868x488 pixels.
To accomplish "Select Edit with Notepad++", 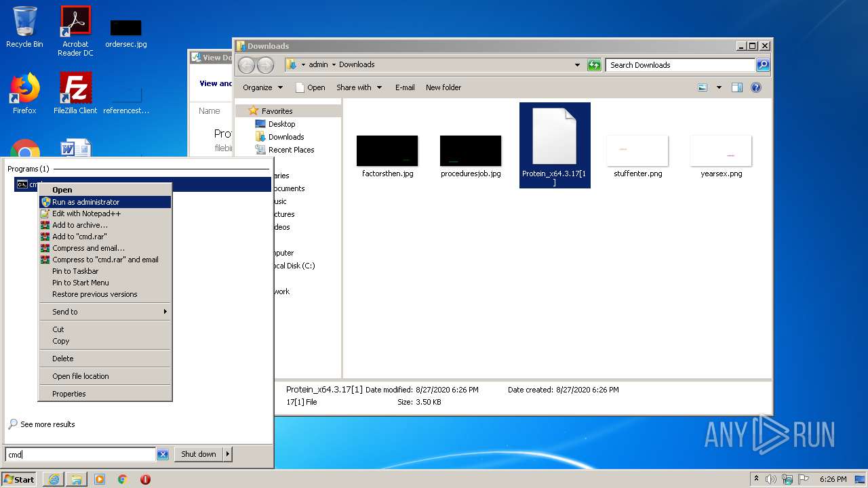I will (x=105, y=213).
